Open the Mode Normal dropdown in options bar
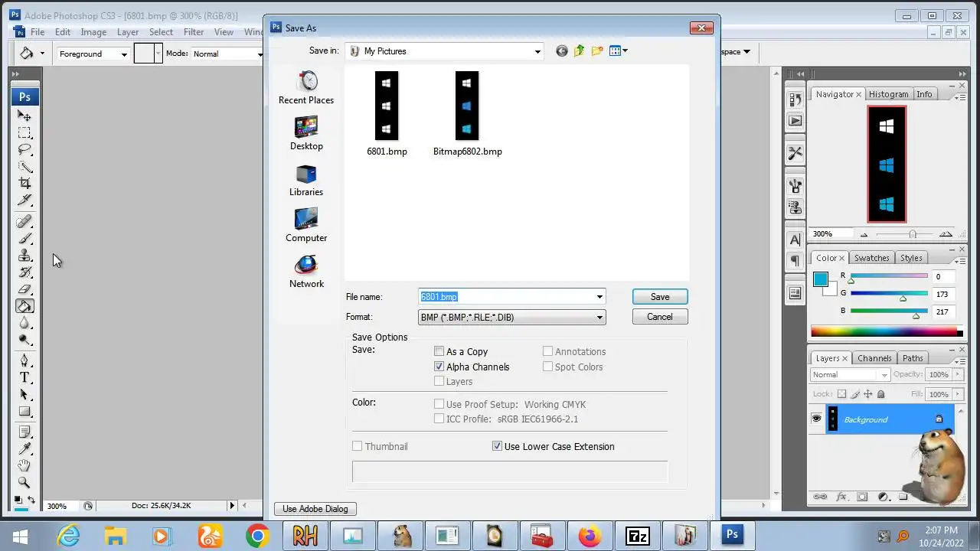980x551 pixels. click(x=227, y=54)
